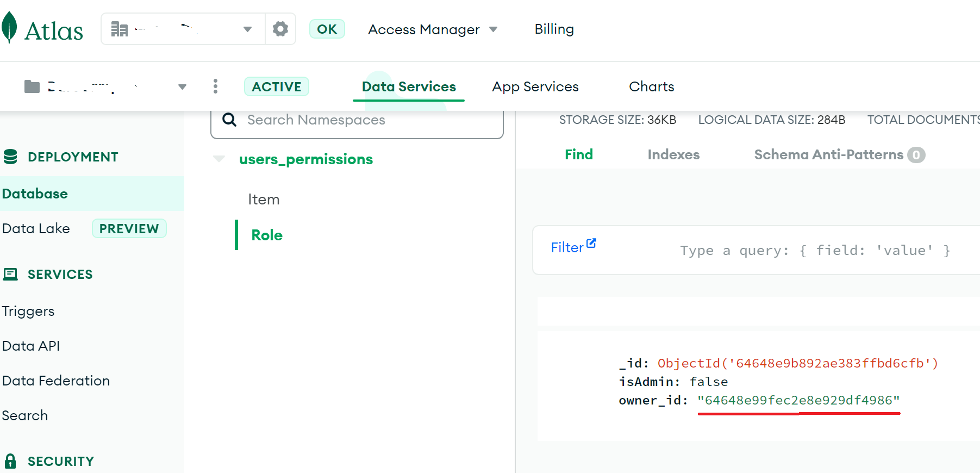The height and width of the screenshot is (473, 980).
Task: Click the magnifier icon in namespace search
Action: click(x=229, y=120)
